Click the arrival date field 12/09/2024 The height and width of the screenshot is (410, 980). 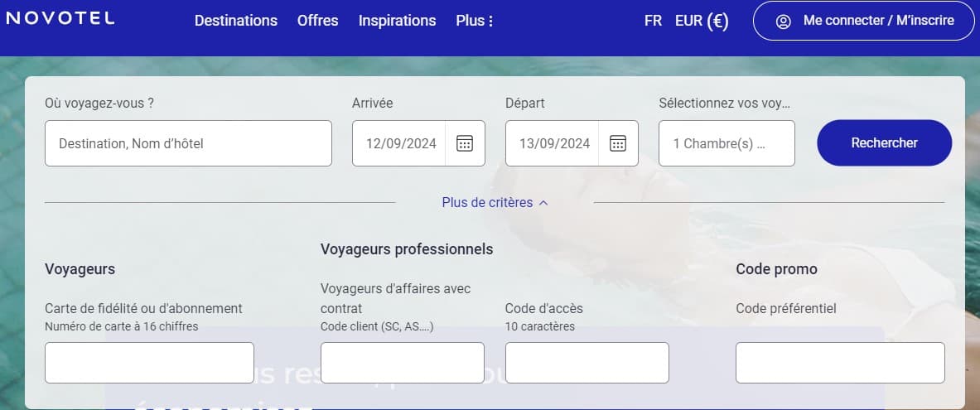click(401, 143)
